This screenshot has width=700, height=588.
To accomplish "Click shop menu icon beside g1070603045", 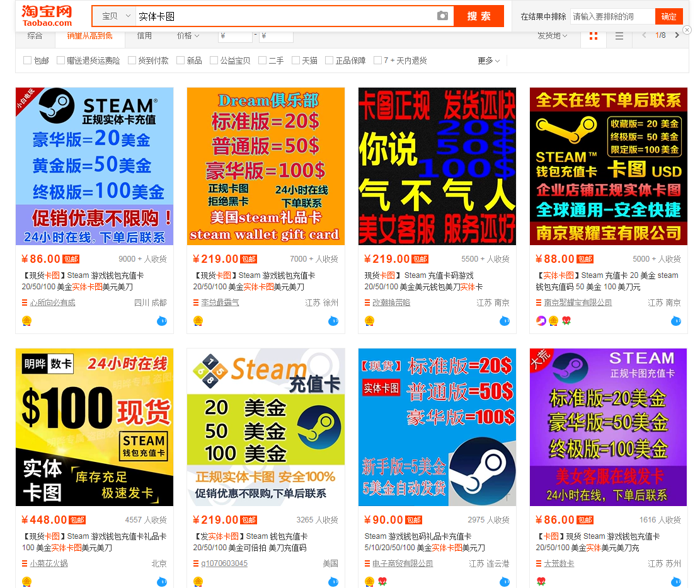I will click(x=196, y=563).
